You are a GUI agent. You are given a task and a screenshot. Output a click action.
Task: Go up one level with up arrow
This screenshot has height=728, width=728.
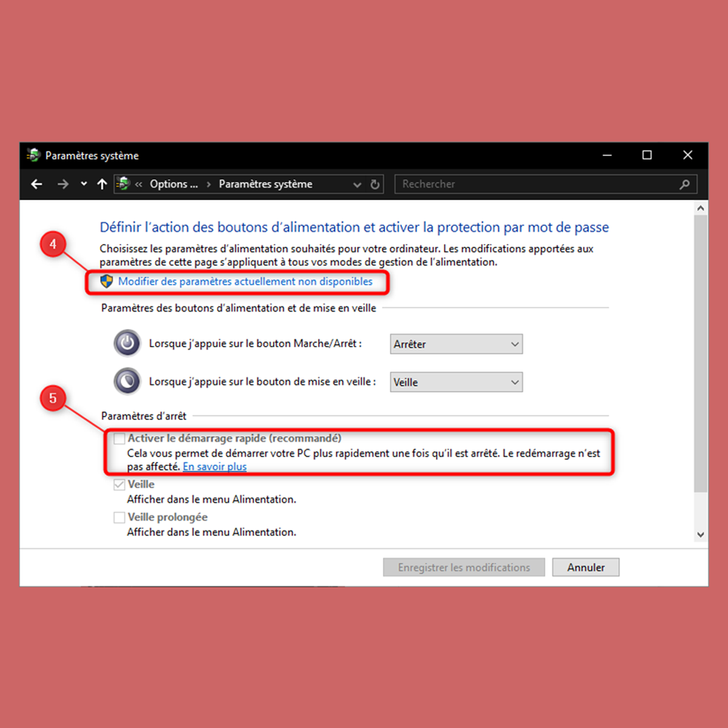[x=102, y=184]
